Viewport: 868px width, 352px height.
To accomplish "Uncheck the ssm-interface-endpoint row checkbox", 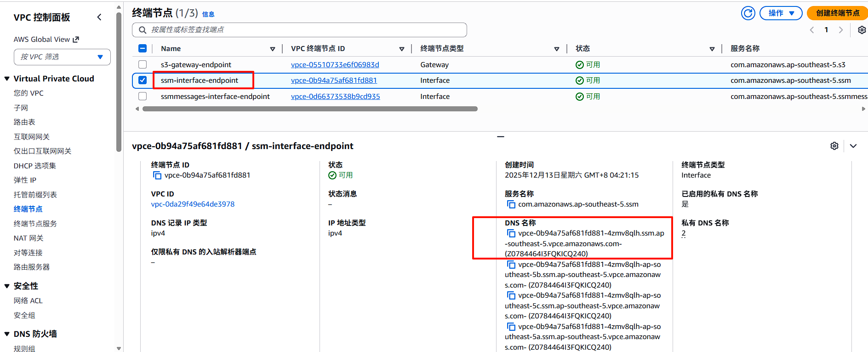I will point(143,81).
